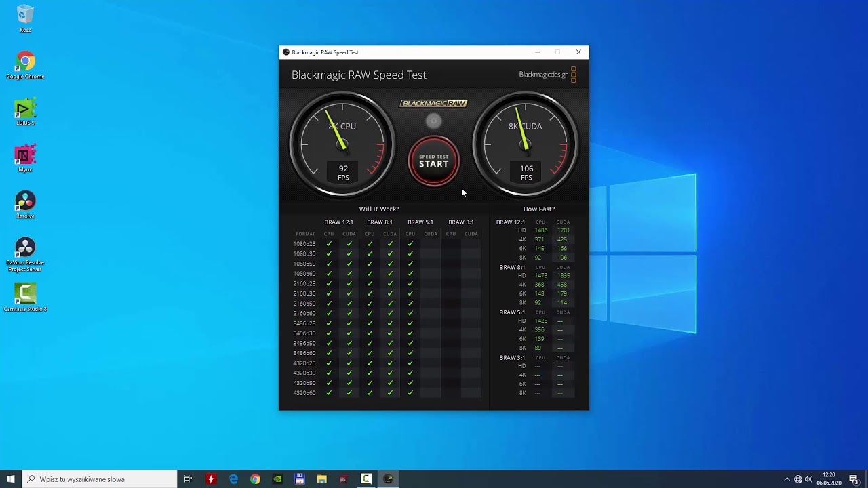
Task: Click the 8K CUDA gauge dial
Action: tap(526, 144)
